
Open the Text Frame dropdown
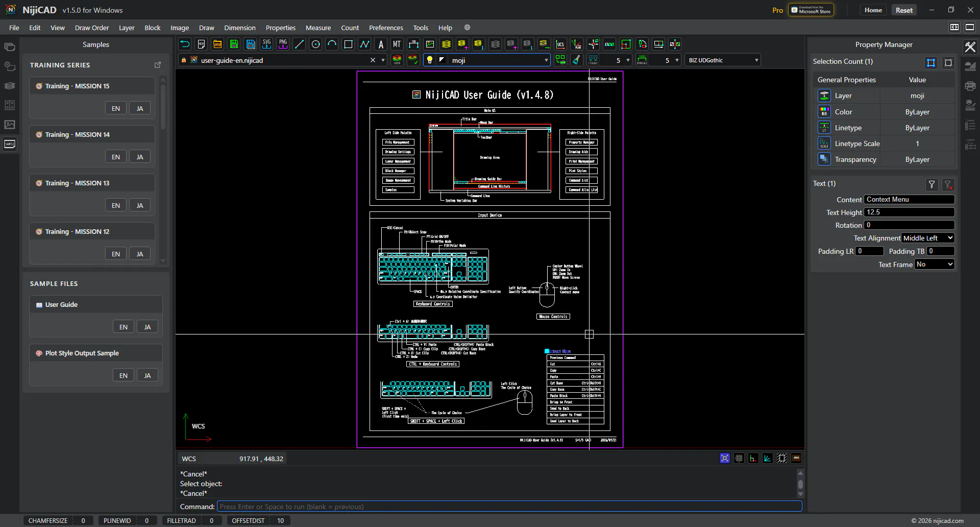coord(934,265)
